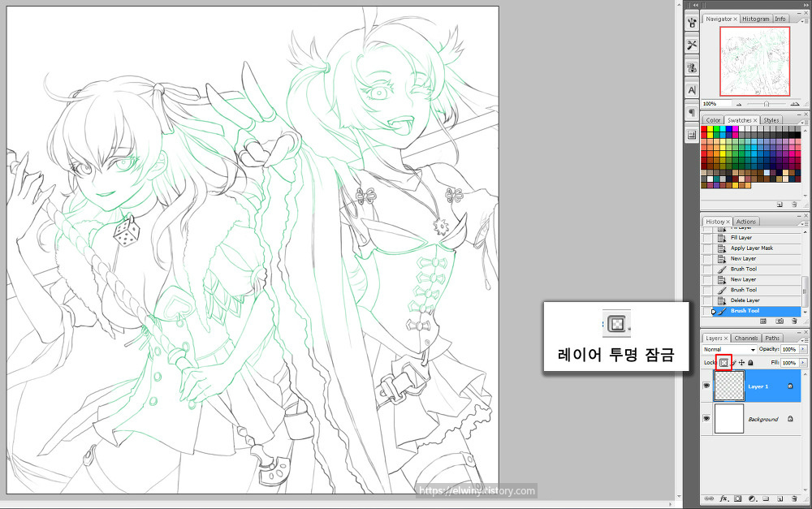
Task: Pick the pure red swatch in top row
Action: click(704, 129)
